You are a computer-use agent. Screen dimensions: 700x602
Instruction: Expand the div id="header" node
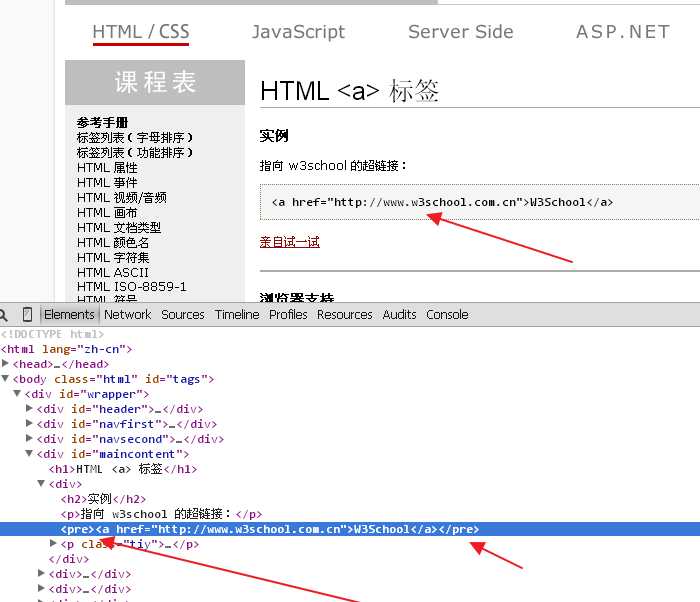[x=30, y=409]
